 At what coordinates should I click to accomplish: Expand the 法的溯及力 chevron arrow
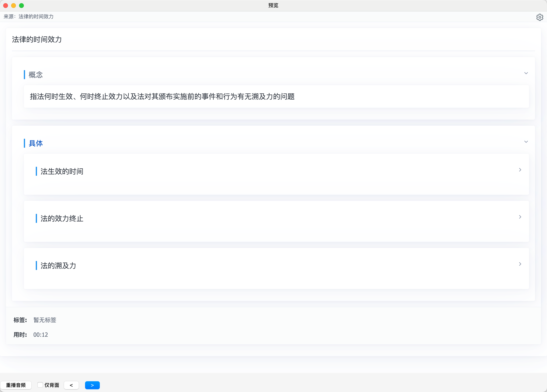point(520,264)
